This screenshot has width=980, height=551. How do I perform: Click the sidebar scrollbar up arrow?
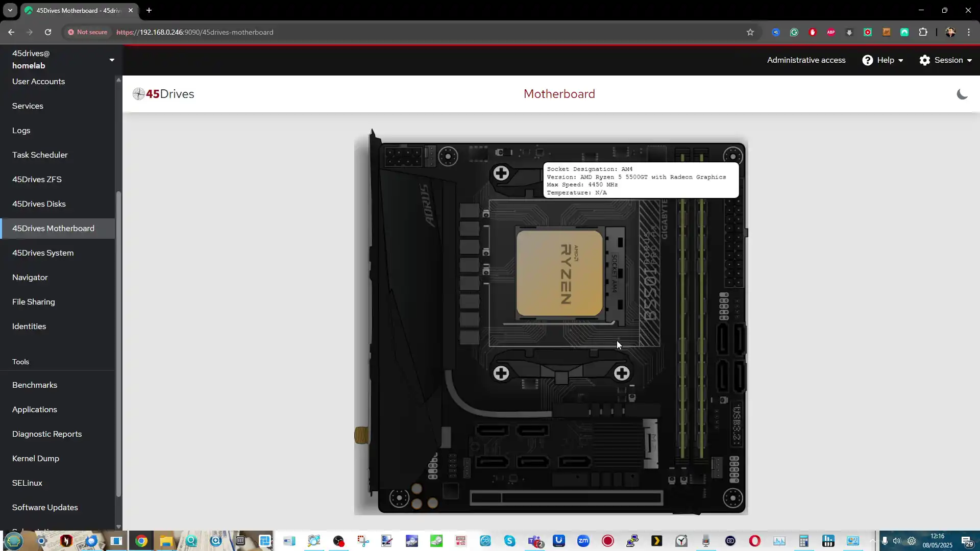click(x=118, y=80)
